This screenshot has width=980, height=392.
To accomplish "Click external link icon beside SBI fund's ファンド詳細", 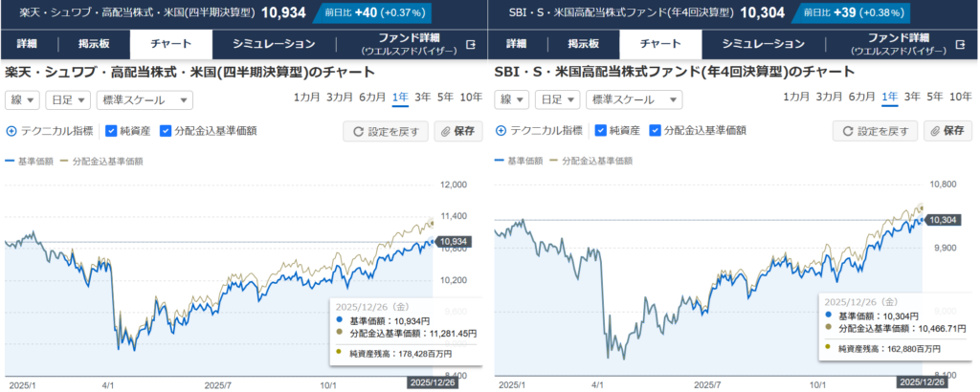I will point(958,44).
